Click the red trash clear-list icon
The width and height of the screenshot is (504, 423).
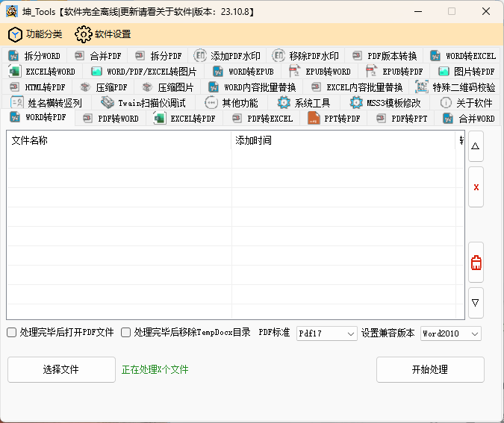point(476,263)
